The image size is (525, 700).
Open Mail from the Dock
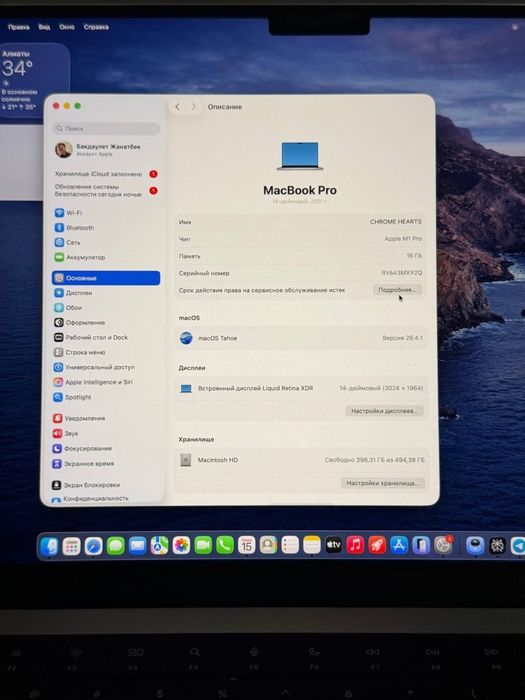(137, 546)
